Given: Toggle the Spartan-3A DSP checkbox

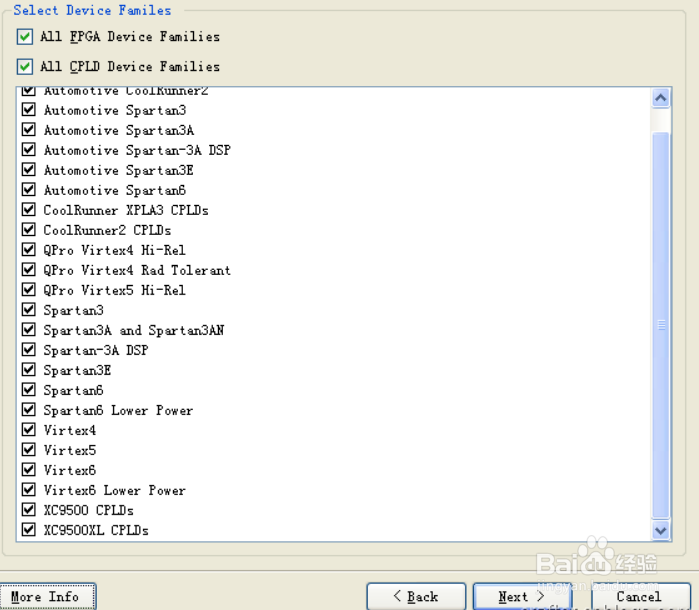Looking at the screenshot, I should click(x=29, y=349).
